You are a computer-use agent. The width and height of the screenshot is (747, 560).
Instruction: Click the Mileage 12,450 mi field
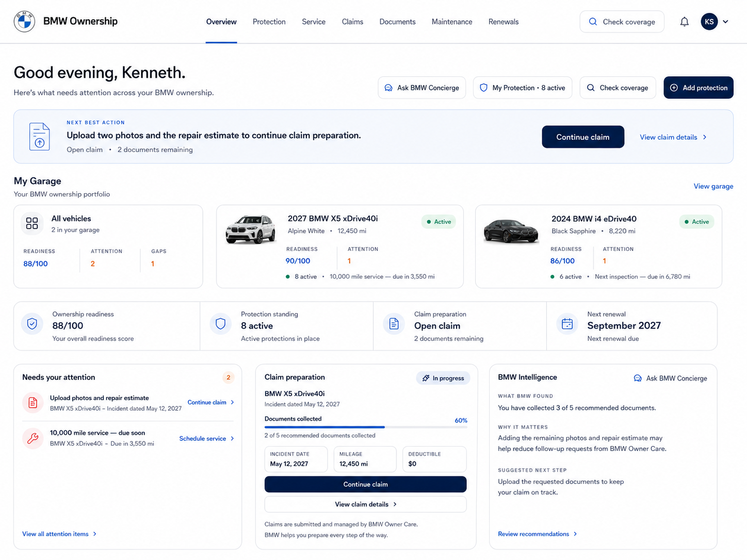[x=365, y=459]
